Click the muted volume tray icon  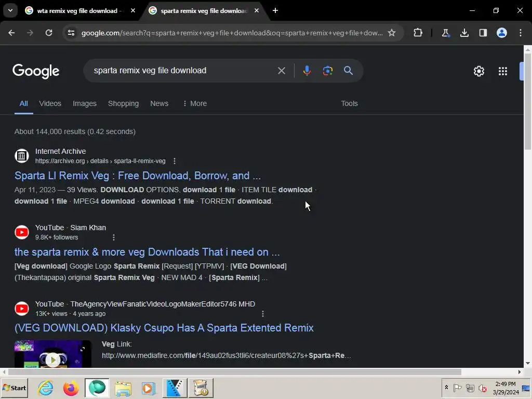tap(482, 388)
